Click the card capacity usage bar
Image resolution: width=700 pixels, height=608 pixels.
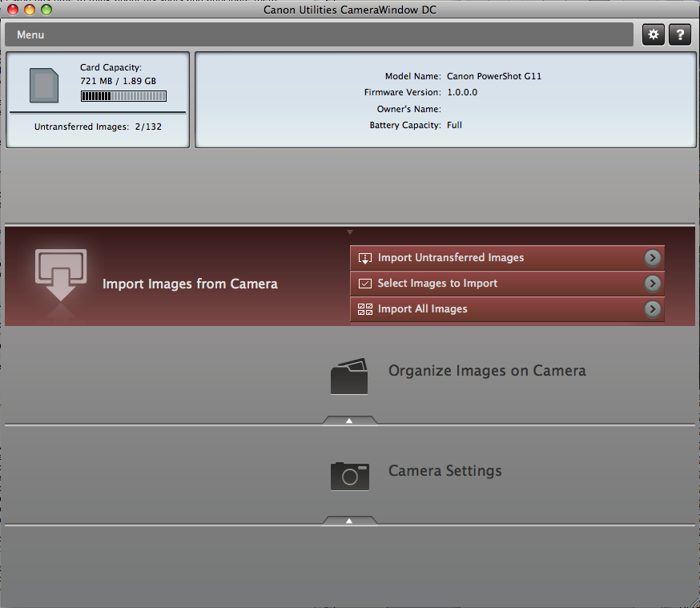(x=123, y=96)
